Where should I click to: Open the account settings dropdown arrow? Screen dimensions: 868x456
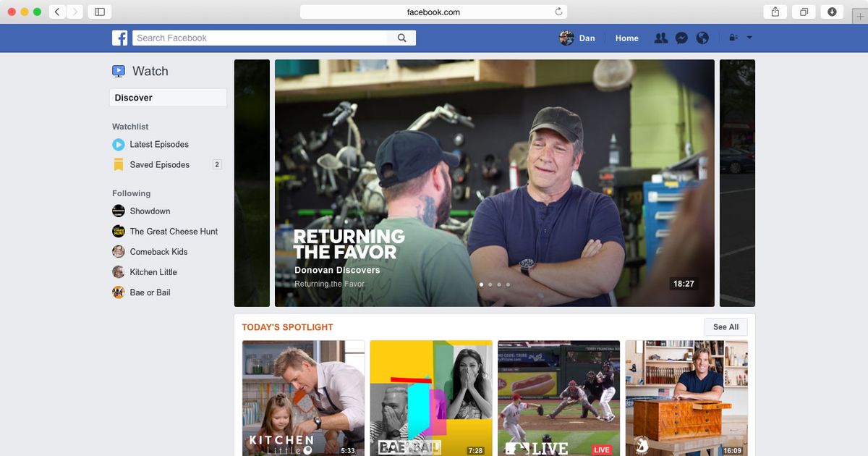click(x=749, y=37)
